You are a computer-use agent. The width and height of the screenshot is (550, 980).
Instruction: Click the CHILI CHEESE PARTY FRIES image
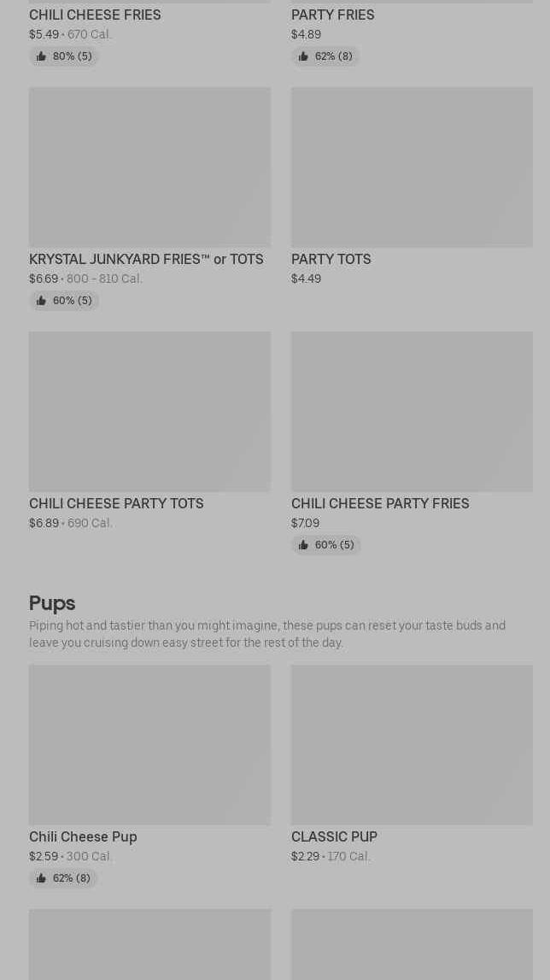[412, 411]
